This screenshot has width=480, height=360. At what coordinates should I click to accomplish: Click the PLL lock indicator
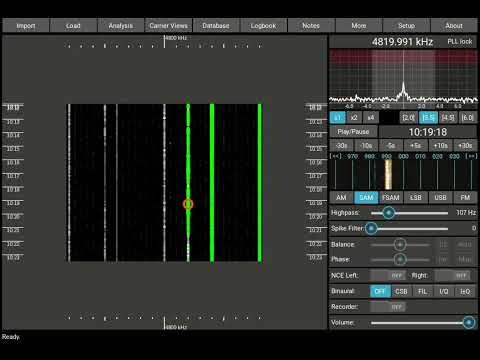(x=460, y=42)
